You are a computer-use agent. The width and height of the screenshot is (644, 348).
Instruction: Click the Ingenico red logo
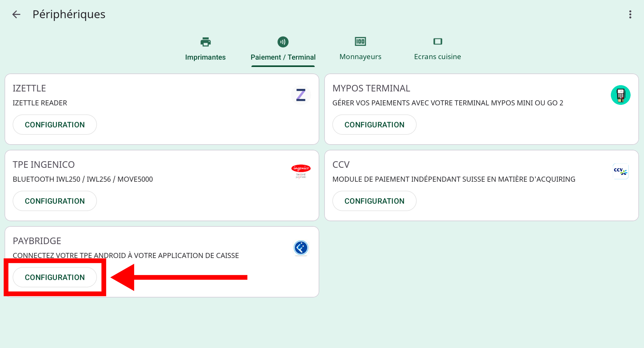301,171
